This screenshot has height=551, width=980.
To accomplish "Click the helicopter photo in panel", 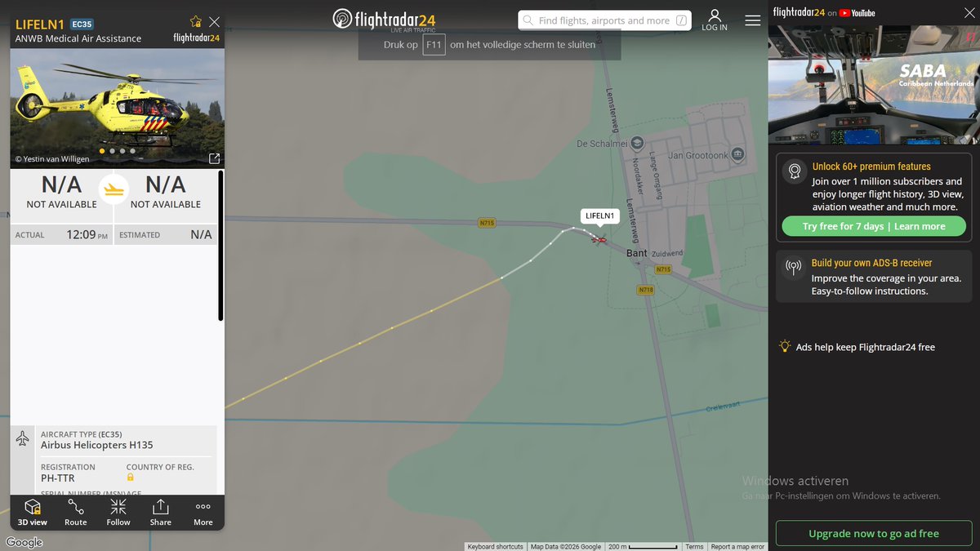I will (117, 109).
